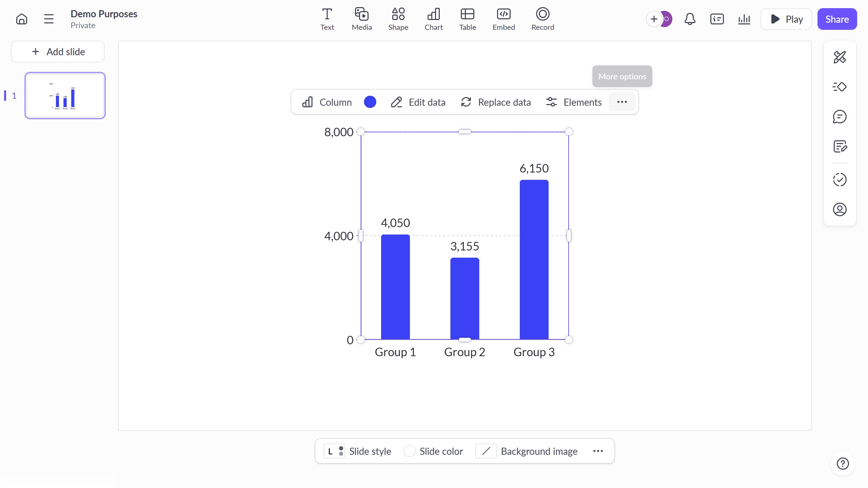Open the help question mark
868x488 pixels.
click(x=843, y=463)
